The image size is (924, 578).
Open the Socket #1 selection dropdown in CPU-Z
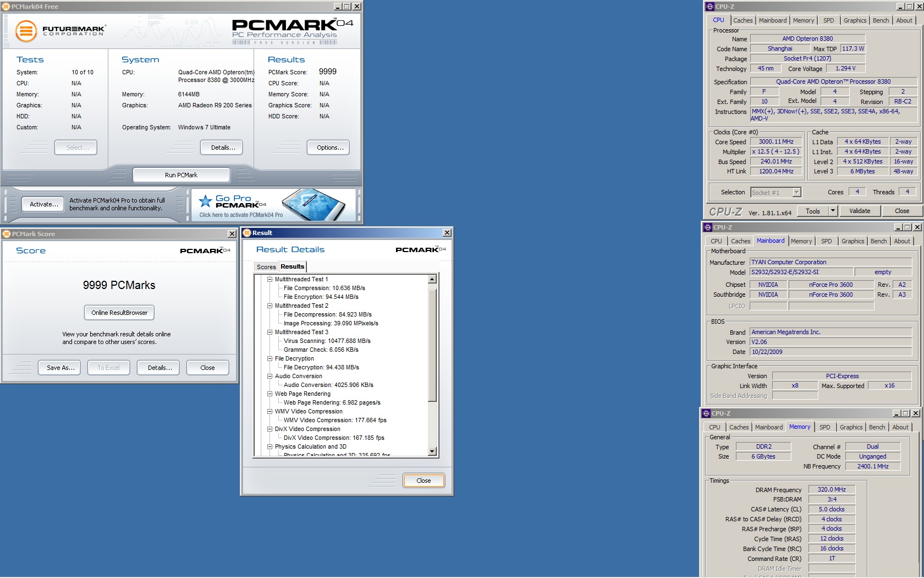tap(797, 192)
